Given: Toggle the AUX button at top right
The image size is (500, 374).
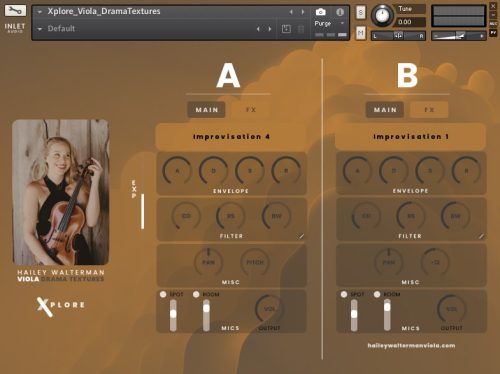Looking at the screenshot, I should (x=493, y=24).
